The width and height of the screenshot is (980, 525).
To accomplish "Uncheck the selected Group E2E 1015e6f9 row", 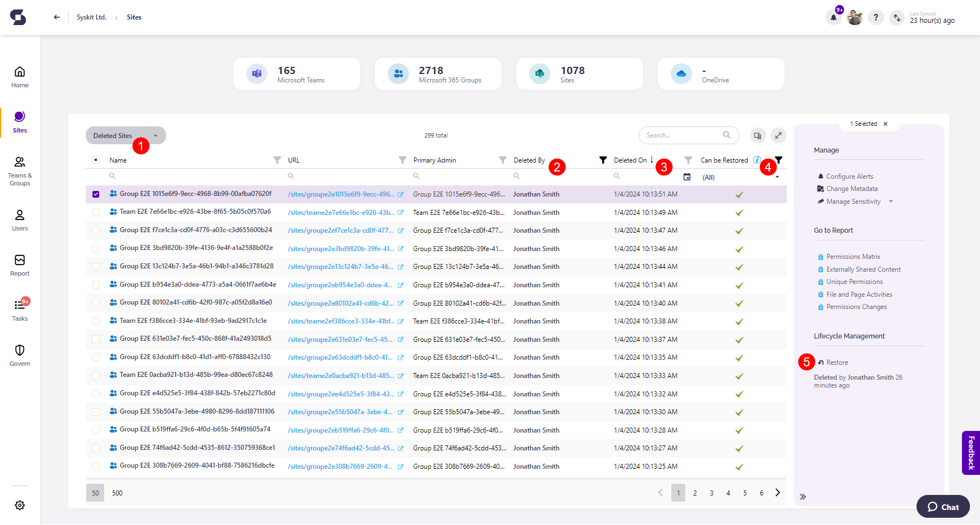I will pos(95,194).
